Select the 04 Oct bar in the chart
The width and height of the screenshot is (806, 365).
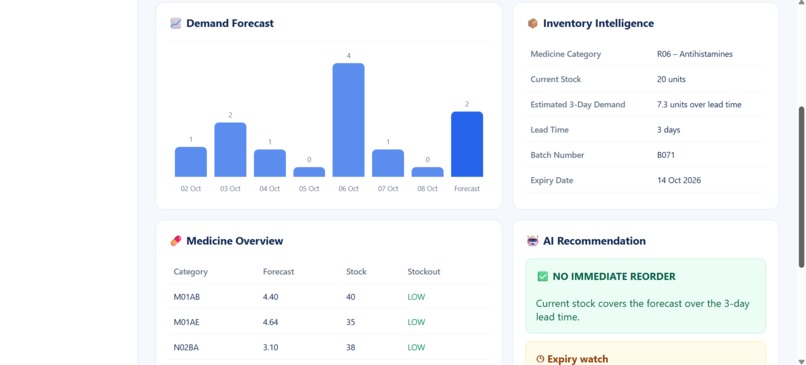tap(270, 163)
